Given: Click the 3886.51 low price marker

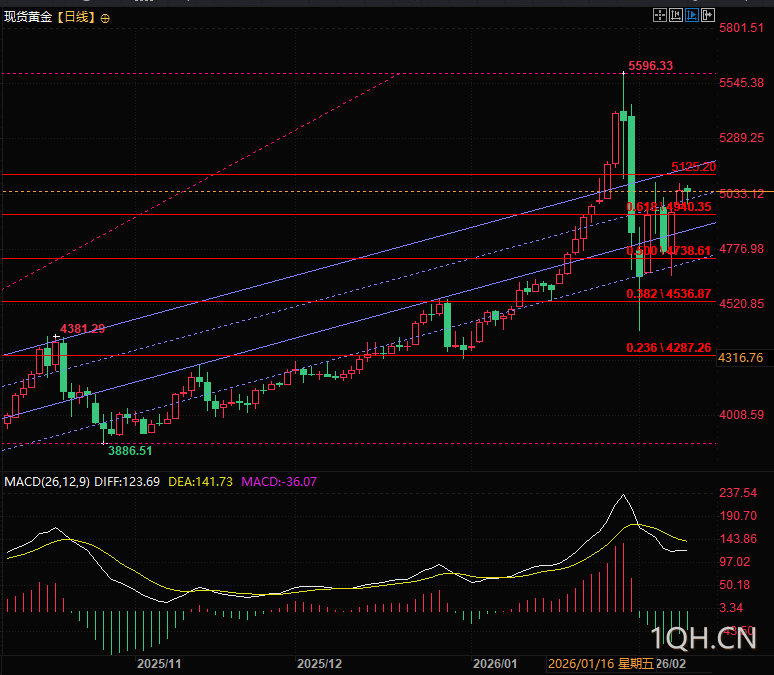Looking at the screenshot, I should coord(130,451).
